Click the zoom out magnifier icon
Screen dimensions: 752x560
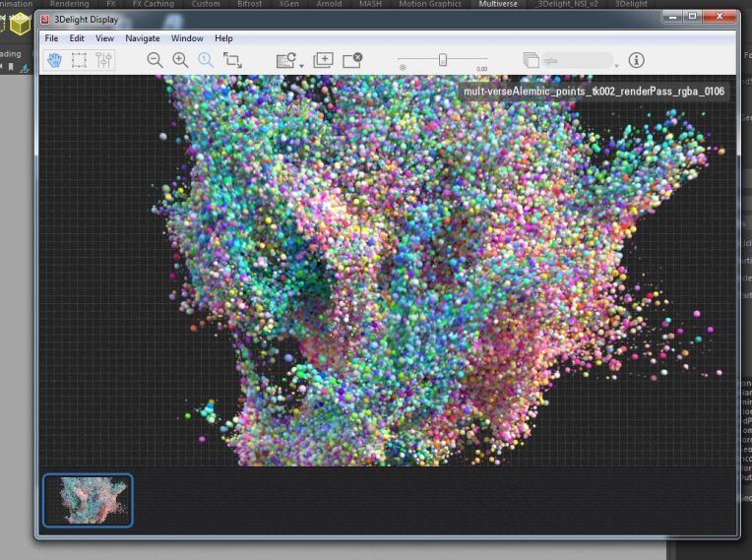click(x=155, y=60)
